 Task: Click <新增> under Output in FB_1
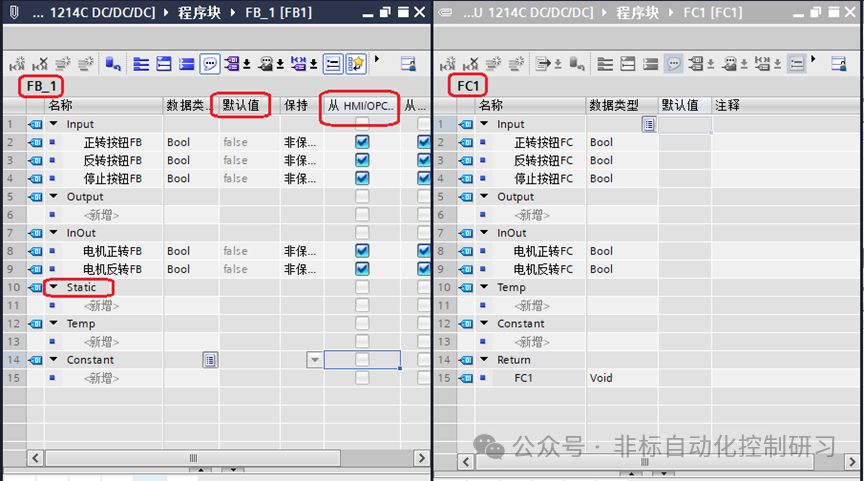point(101,215)
